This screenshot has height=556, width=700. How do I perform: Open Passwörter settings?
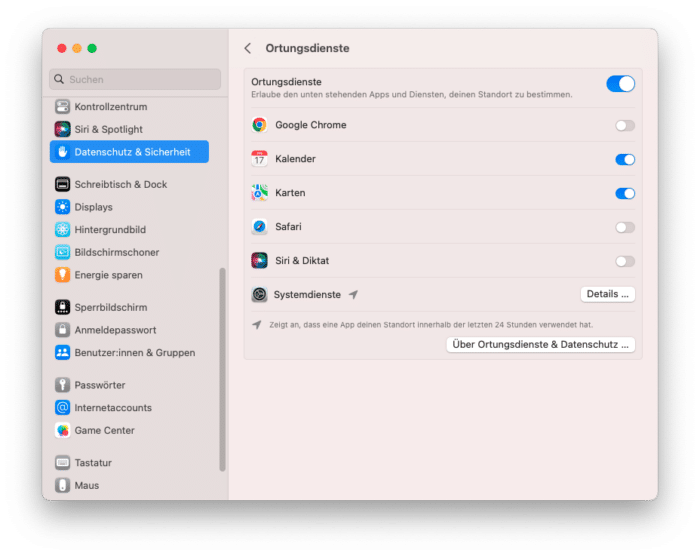129,385
